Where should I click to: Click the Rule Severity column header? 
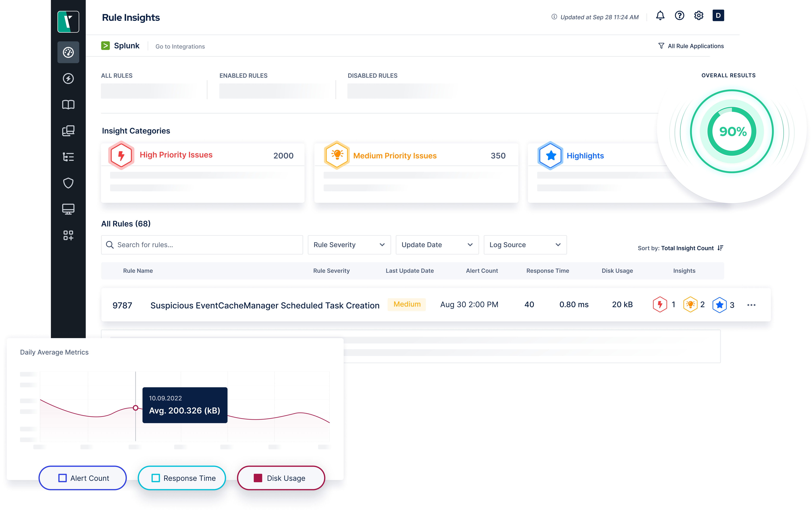(331, 271)
